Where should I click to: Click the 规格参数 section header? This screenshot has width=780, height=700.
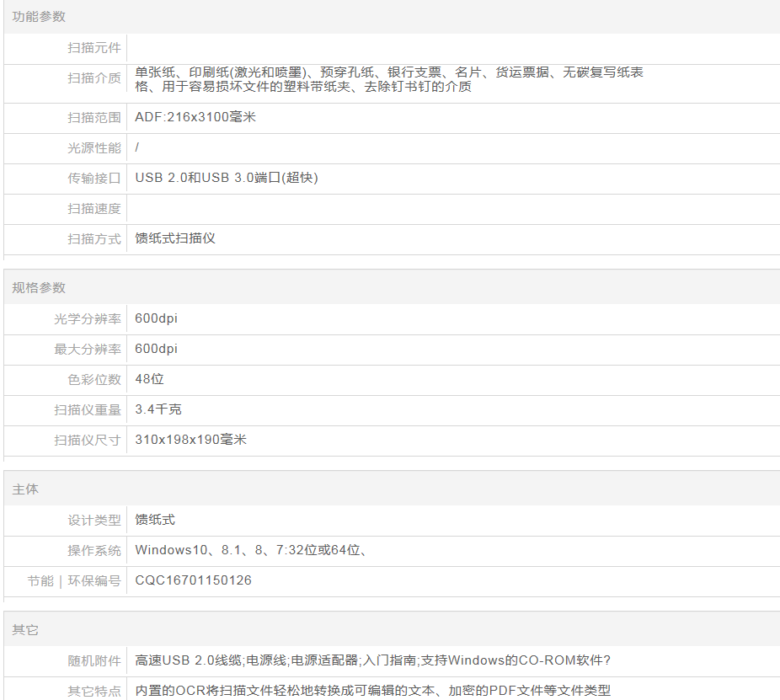pyautogui.click(x=39, y=288)
